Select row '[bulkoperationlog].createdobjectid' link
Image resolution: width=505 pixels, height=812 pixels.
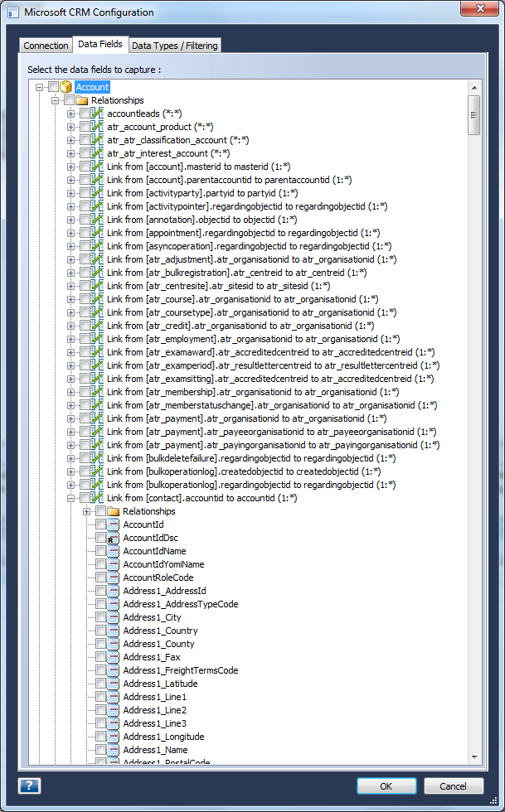pos(244,471)
